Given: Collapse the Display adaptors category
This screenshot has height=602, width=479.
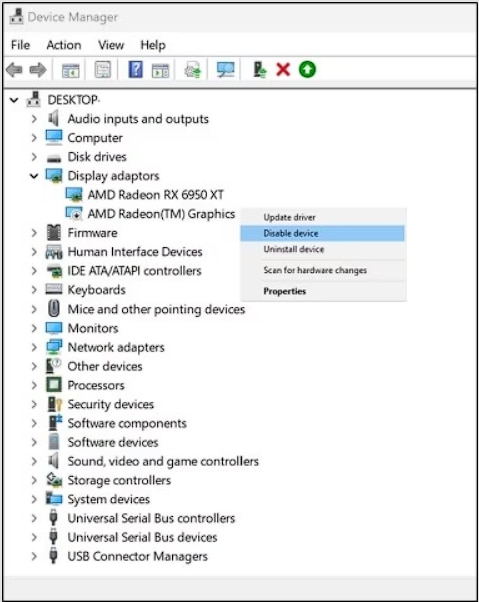Looking at the screenshot, I should 34,176.
